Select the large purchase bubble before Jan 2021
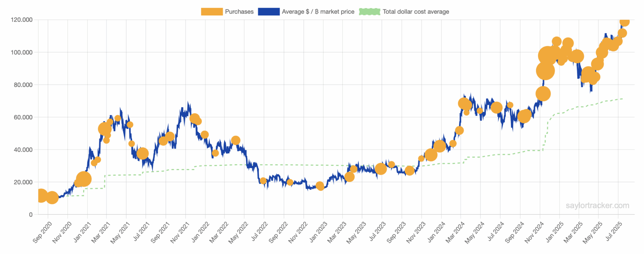644x254 pixels. pyautogui.click(x=84, y=179)
